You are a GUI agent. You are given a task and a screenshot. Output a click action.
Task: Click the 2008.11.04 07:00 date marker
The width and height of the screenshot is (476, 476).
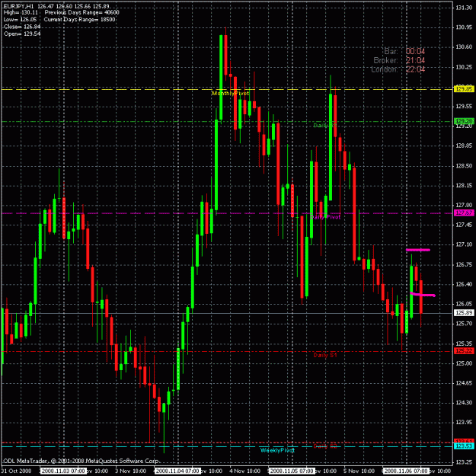(177, 471)
